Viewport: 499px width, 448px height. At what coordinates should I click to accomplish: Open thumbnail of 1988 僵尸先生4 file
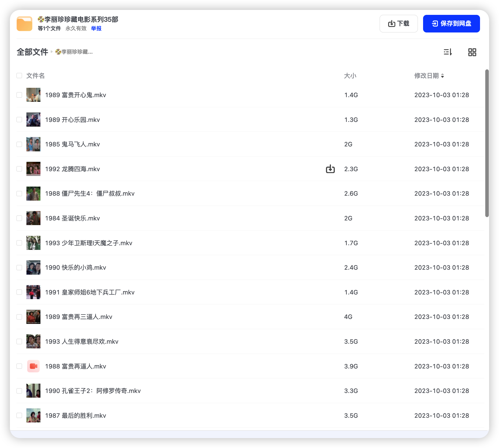33,193
